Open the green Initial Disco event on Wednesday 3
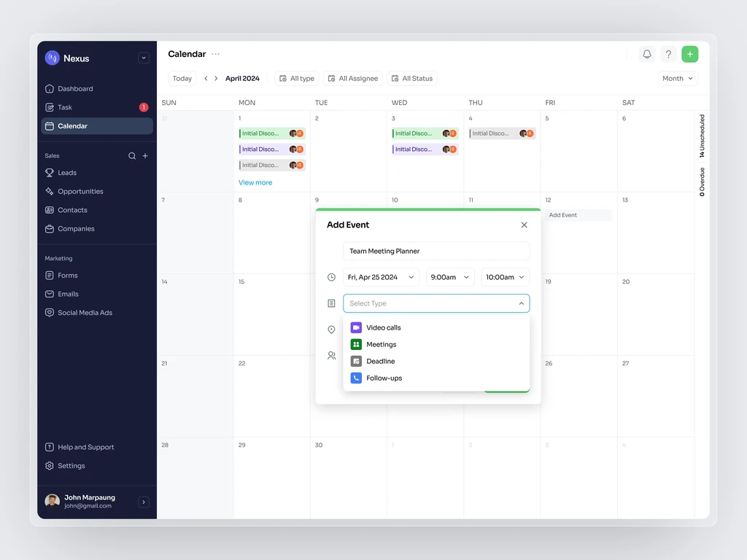The width and height of the screenshot is (747, 560). (425, 133)
